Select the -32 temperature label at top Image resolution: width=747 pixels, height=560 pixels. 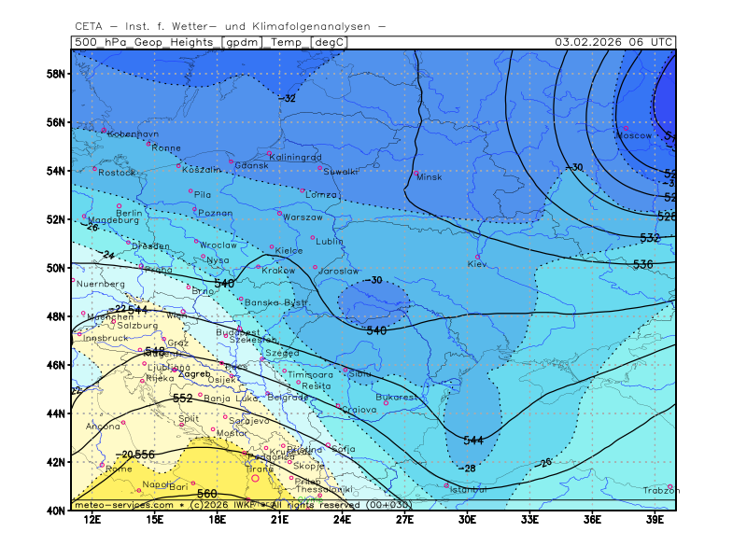click(288, 98)
